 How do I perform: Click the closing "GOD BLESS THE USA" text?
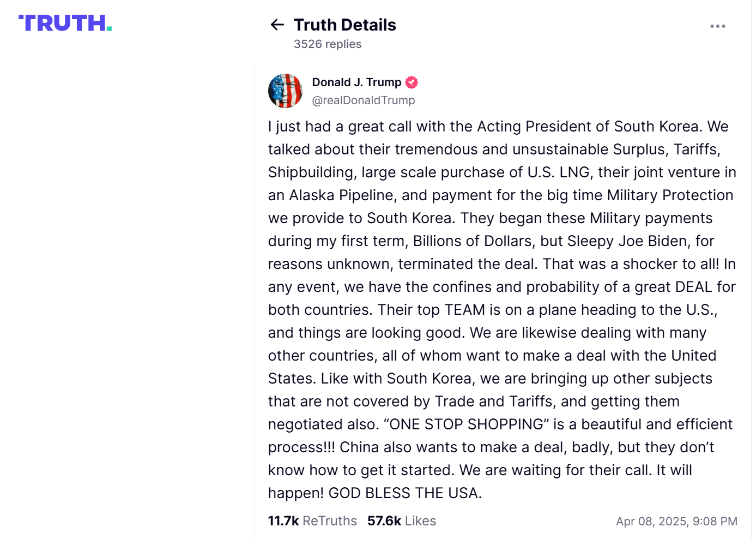[405, 493]
